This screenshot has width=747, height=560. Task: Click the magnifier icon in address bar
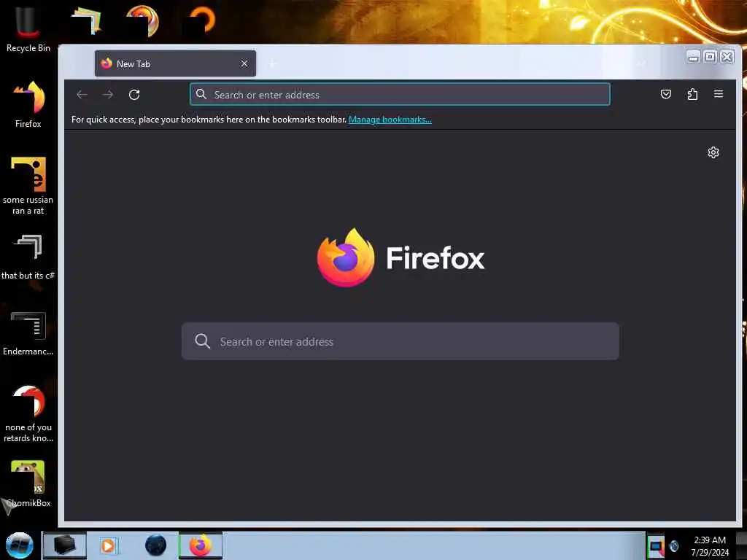[201, 94]
